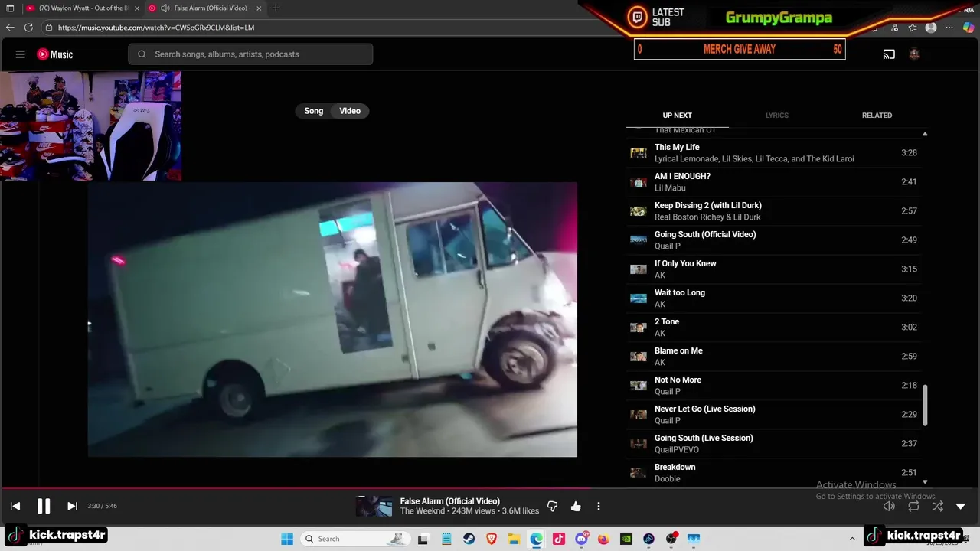
Task: Play 2 Tone by AK
Action: click(773, 328)
